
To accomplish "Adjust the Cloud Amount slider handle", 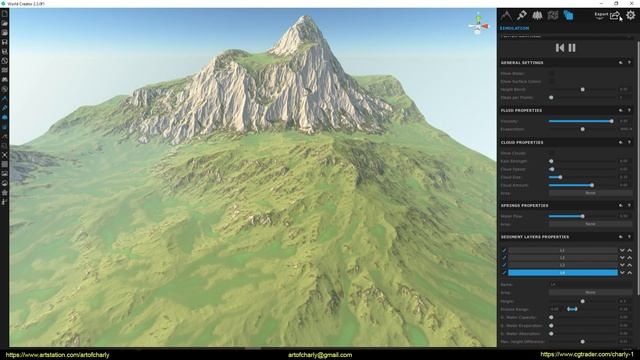I will (592, 185).
